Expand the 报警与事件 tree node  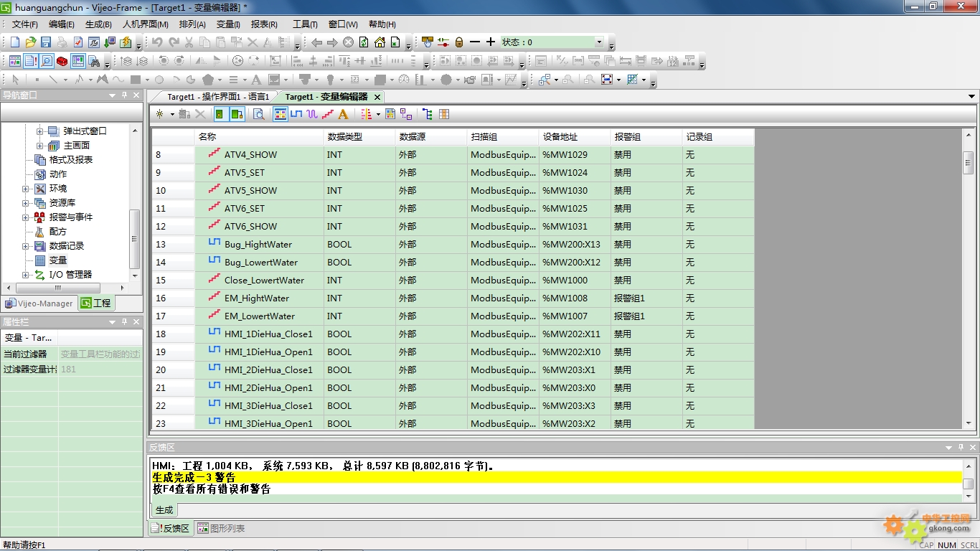(26, 217)
